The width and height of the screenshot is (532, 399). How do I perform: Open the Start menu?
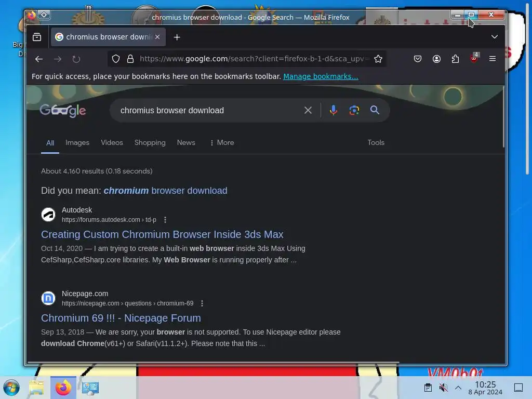tap(11, 388)
